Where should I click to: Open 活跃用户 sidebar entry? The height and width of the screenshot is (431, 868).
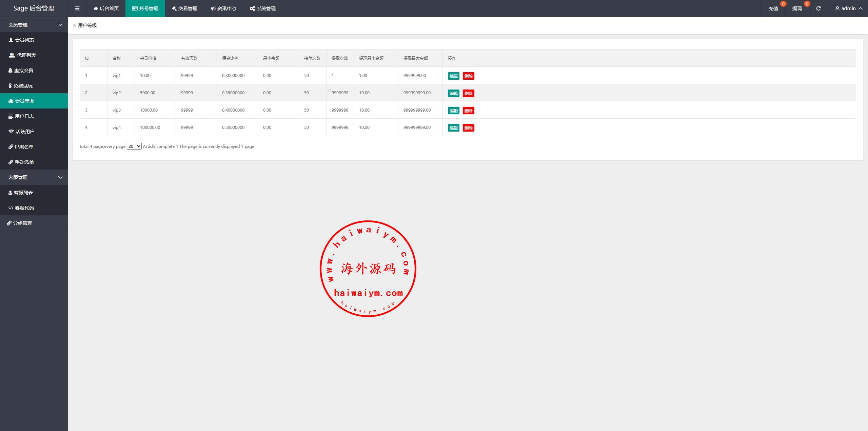coord(24,132)
